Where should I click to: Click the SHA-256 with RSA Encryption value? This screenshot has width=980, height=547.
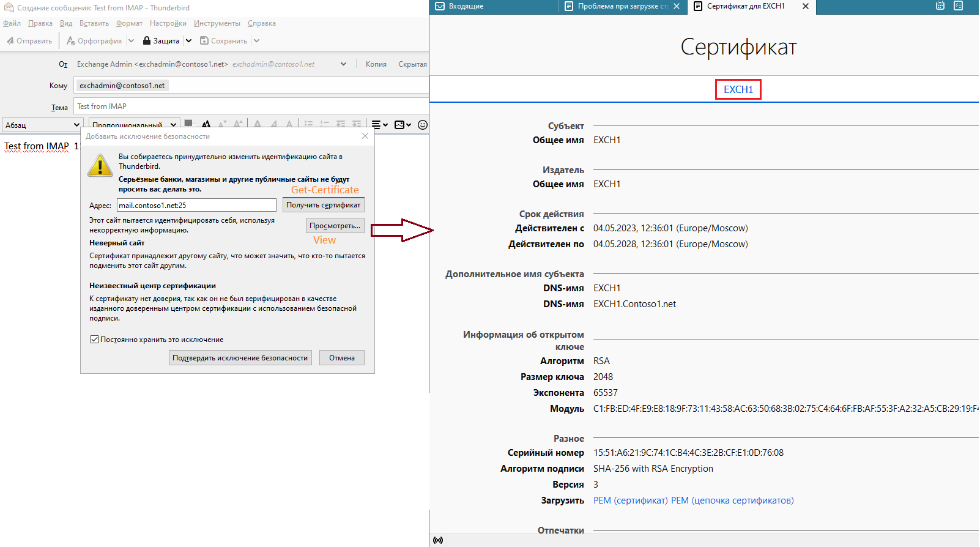[x=653, y=469]
